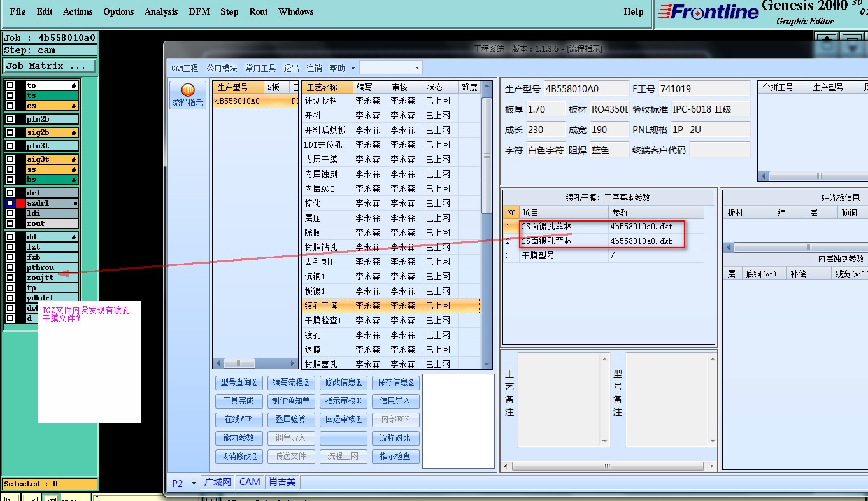Select the 树脂钻孔 process row
The height and width of the screenshot is (501, 868).
click(x=391, y=247)
